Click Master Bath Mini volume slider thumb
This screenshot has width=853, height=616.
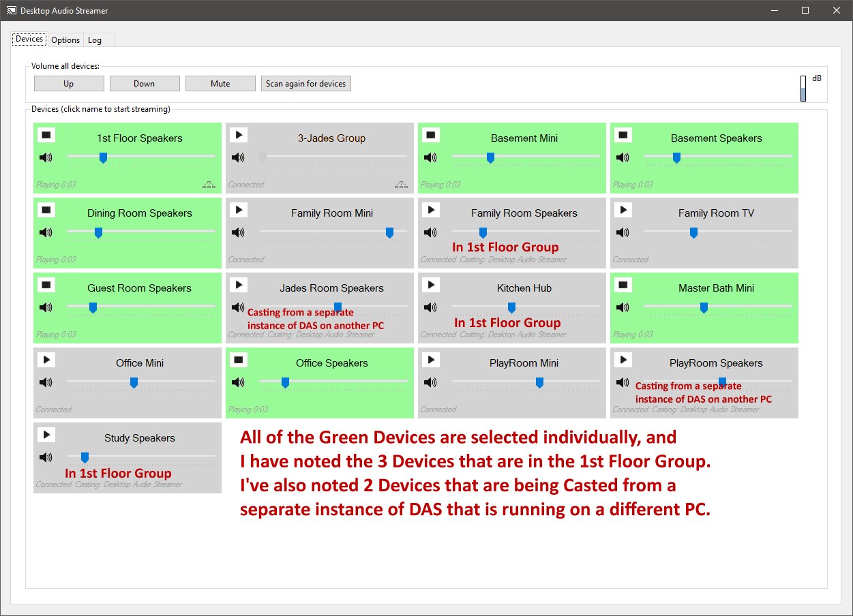(x=704, y=307)
